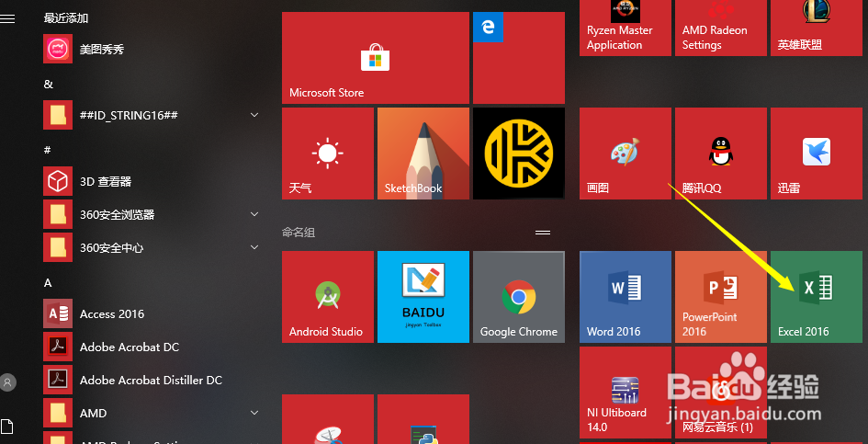Open the Word 2016 tile

pyautogui.click(x=626, y=297)
